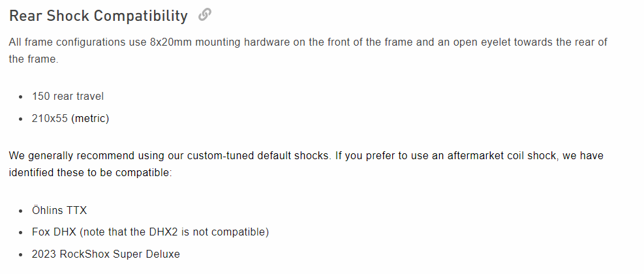Viewport: 644px width, 274px height.
Task: Click the 'Fox DHX' text
Action: 54,232
